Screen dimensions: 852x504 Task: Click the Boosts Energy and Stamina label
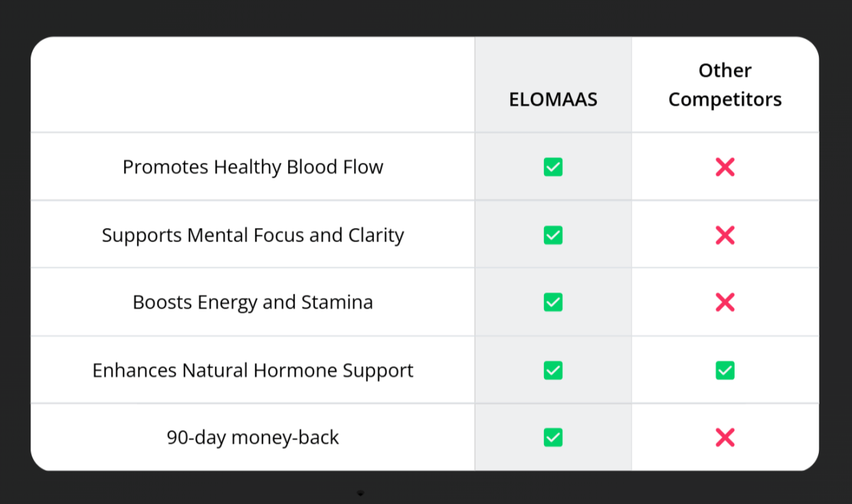[x=253, y=302]
